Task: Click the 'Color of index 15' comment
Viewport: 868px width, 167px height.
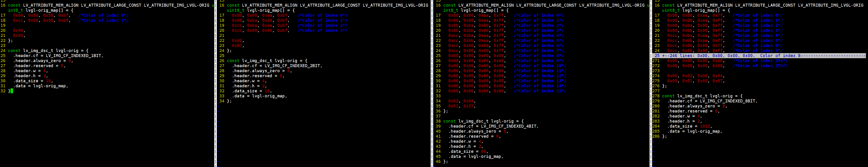Action: (540, 91)
